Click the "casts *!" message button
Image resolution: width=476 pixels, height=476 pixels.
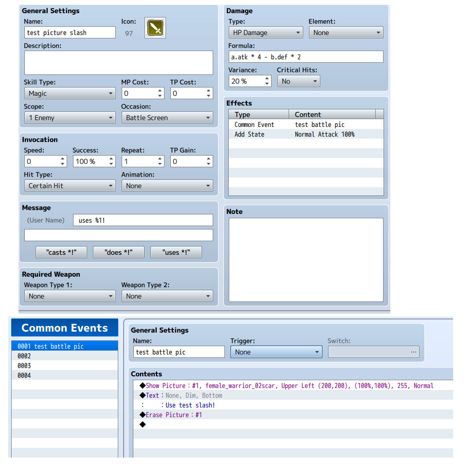(61, 252)
